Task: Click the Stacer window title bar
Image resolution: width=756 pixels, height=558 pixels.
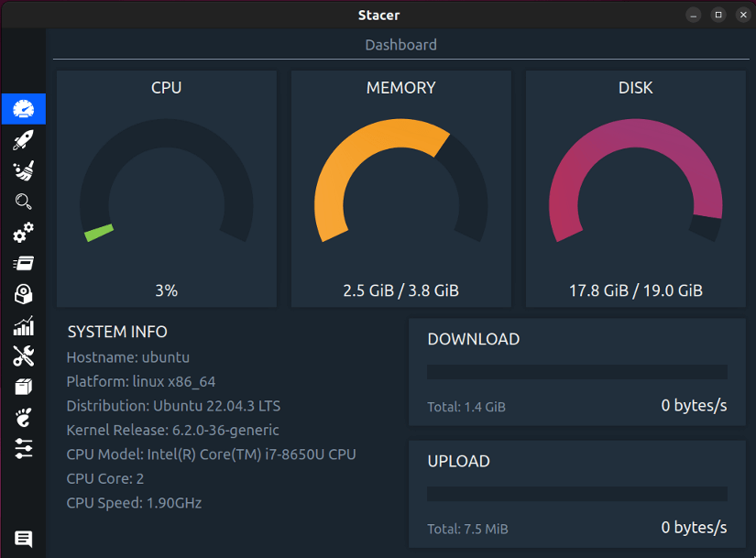Action: tap(378, 15)
